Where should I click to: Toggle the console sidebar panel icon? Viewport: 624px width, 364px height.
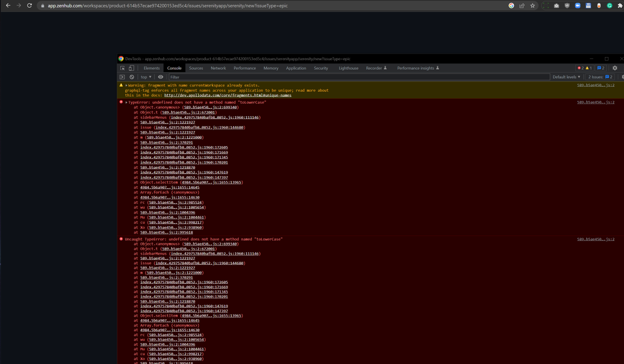pyautogui.click(x=123, y=77)
